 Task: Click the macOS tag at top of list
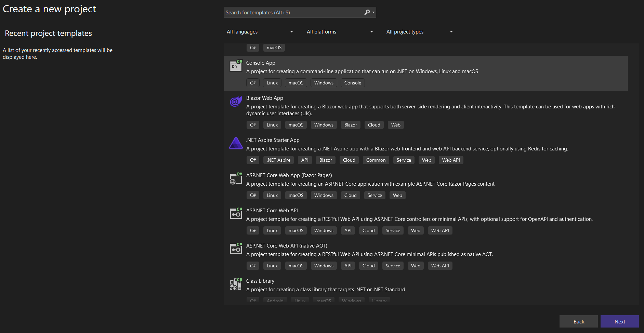pos(274,48)
